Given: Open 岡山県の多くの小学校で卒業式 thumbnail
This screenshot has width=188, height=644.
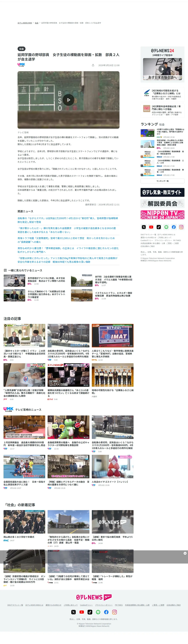Looking at the screenshot, I should [24, 522].
